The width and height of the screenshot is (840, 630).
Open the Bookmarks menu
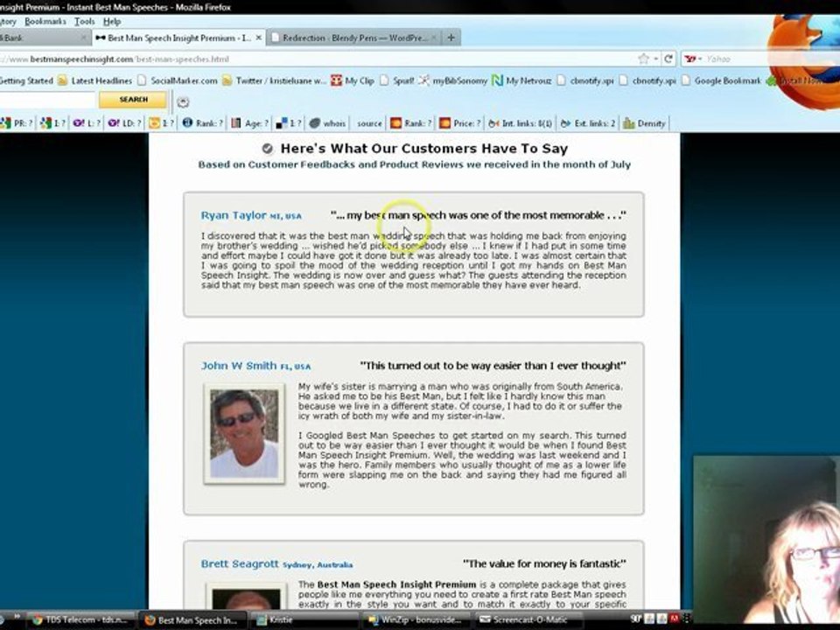(45, 21)
